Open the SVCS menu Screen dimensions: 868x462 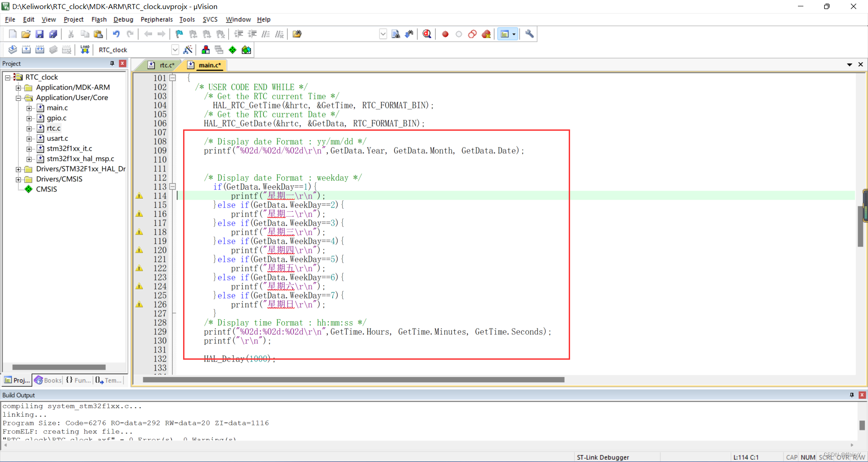pos(210,19)
